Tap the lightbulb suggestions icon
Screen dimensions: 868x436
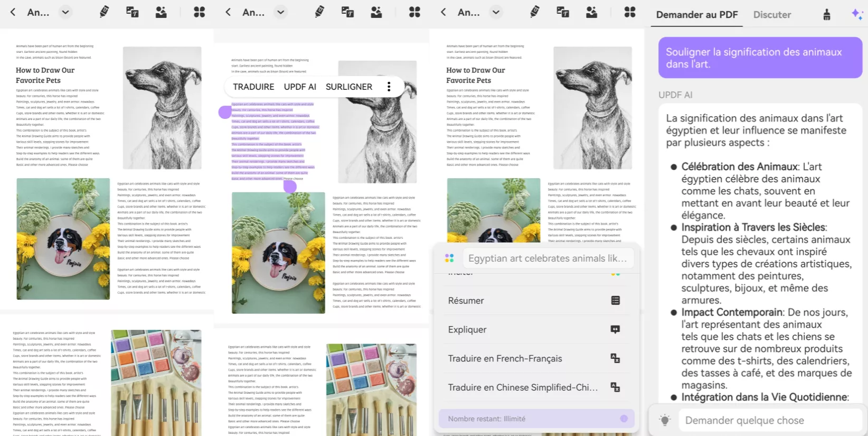pos(665,420)
